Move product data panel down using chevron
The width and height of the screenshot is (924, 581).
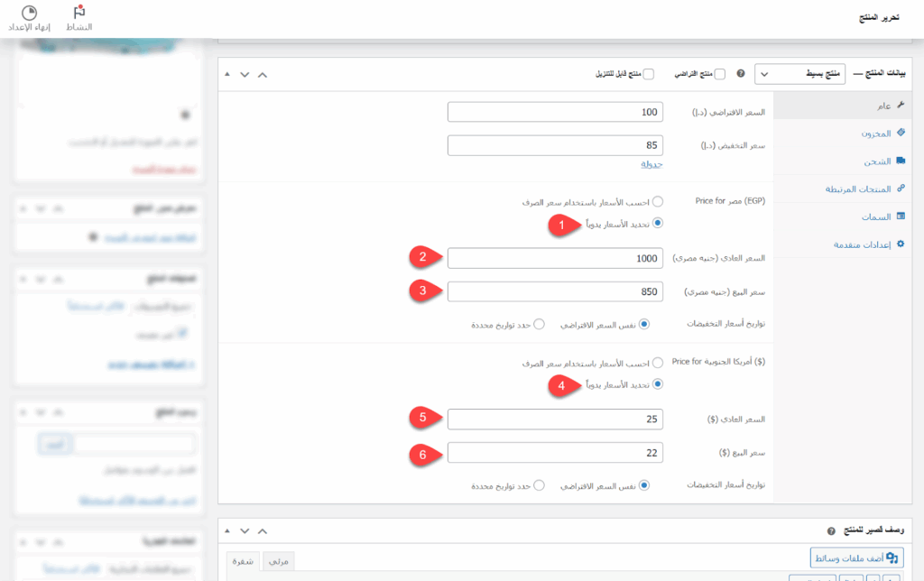pyautogui.click(x=245, y=74)
